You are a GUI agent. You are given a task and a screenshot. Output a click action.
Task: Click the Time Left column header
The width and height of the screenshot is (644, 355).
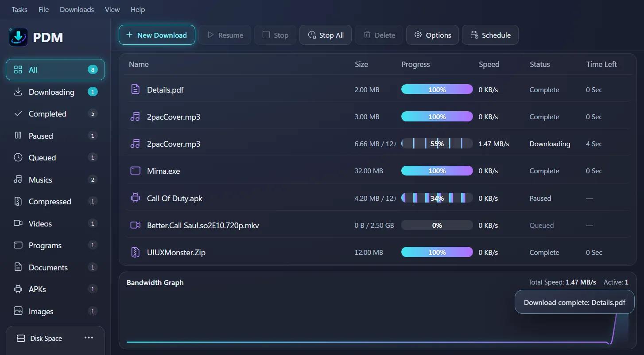coord(601,64)
